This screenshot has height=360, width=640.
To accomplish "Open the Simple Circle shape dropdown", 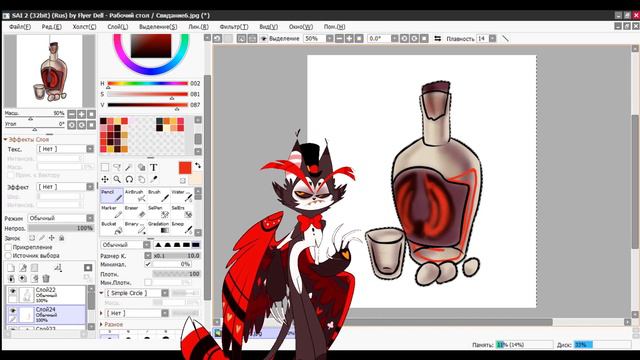I will tap(137, 293).
